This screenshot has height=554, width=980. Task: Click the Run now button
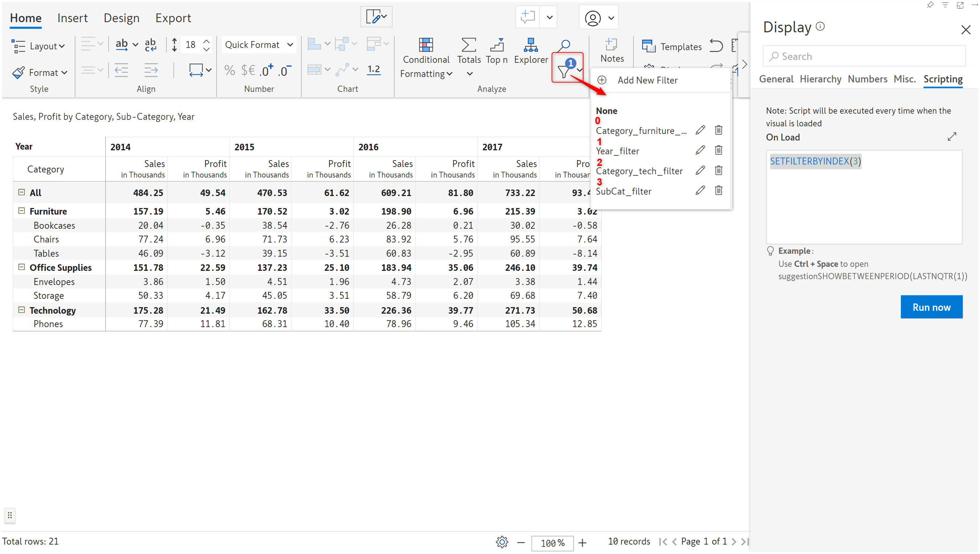point(931,307)
